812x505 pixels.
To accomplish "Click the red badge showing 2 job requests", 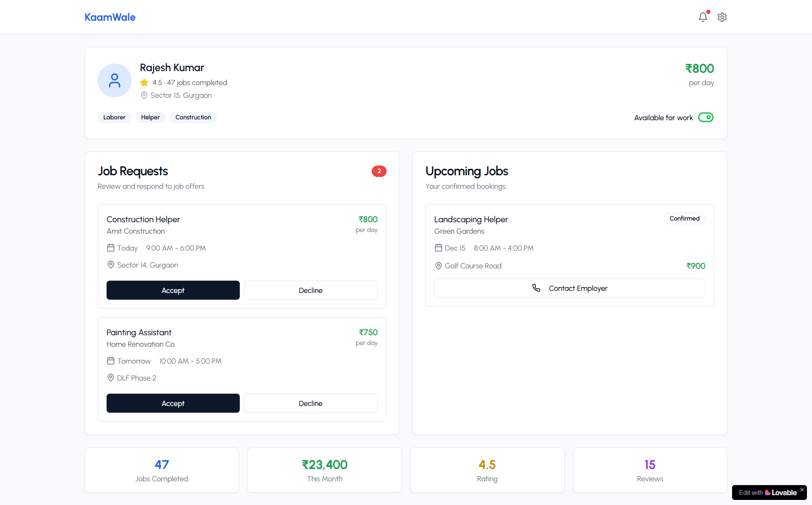I will coord(379,171).
